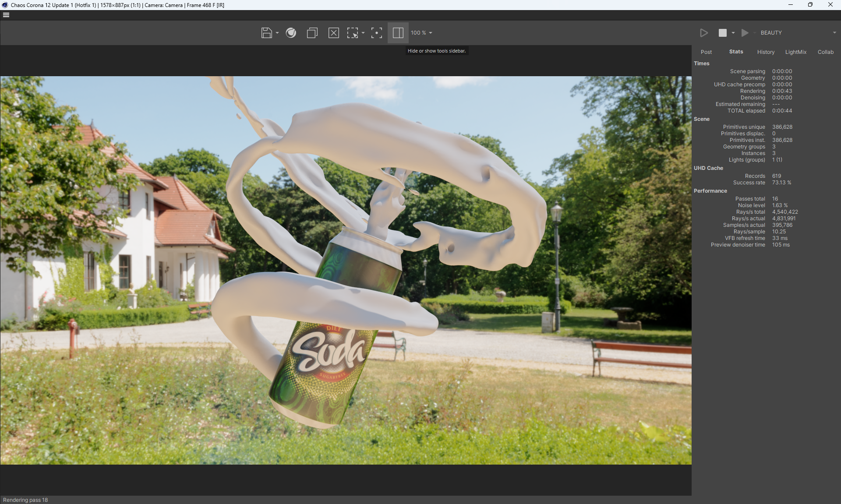Switch to the Post tab
The height and width of the screenshot is (504, 841).
click(x=706, y=52)
